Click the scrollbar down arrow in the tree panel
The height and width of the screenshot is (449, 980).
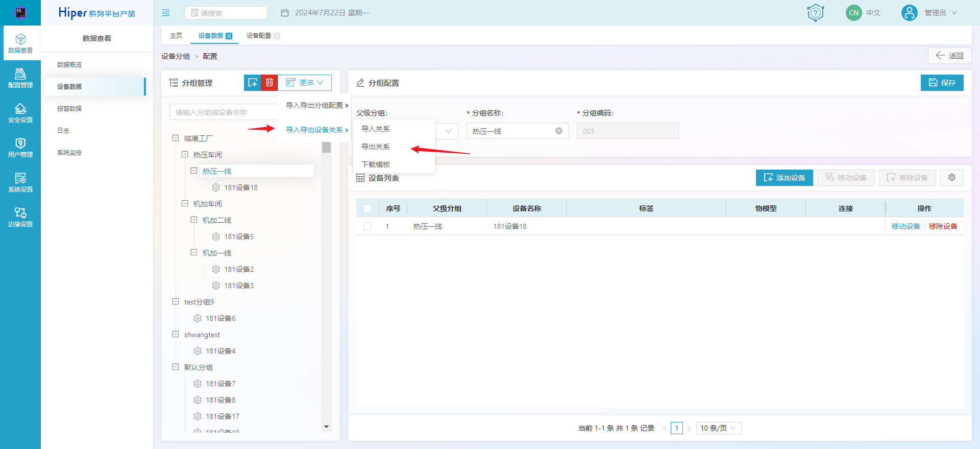tap(327, 427)
